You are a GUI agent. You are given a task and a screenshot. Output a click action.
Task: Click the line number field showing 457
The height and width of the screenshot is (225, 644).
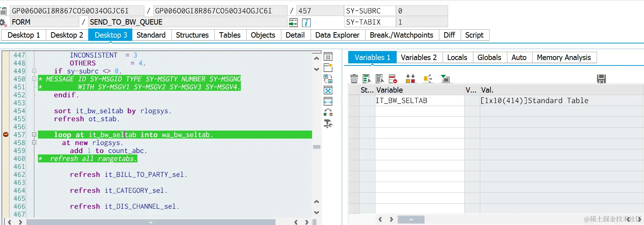click(320, 11)
